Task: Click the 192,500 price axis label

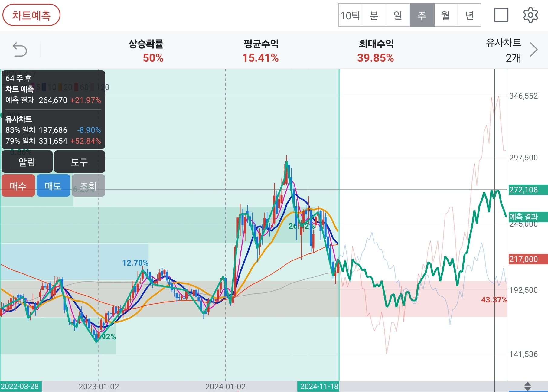Action: click(x=524, y=290)
